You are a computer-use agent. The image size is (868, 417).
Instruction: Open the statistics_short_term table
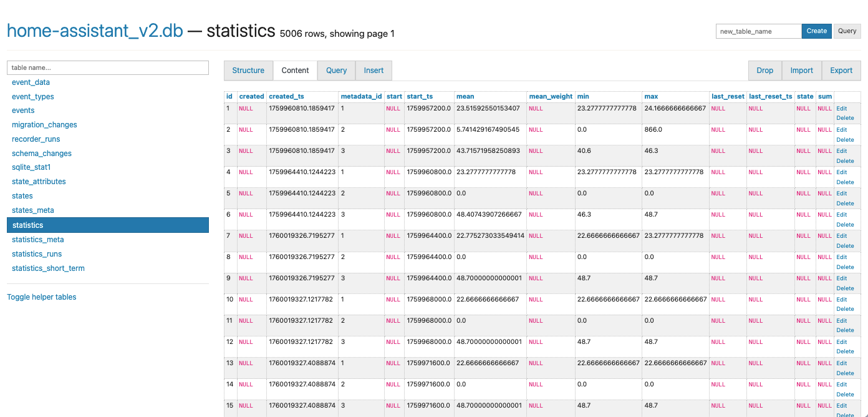click(48, 268)
